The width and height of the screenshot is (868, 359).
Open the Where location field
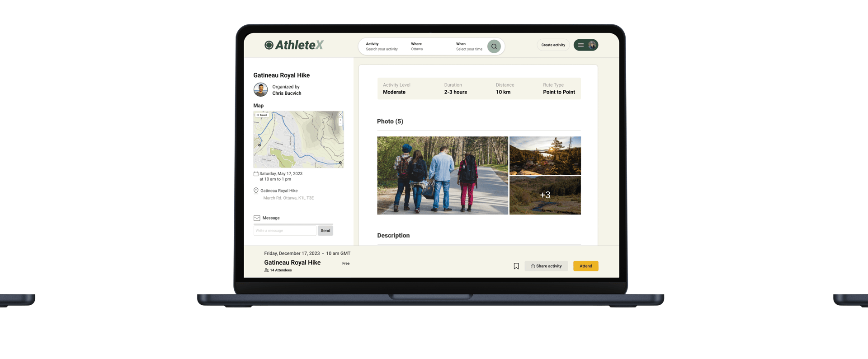[417, 47]
